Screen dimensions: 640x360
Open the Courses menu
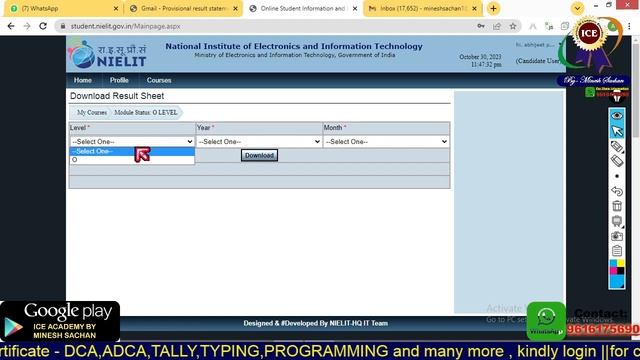[159, 80]
